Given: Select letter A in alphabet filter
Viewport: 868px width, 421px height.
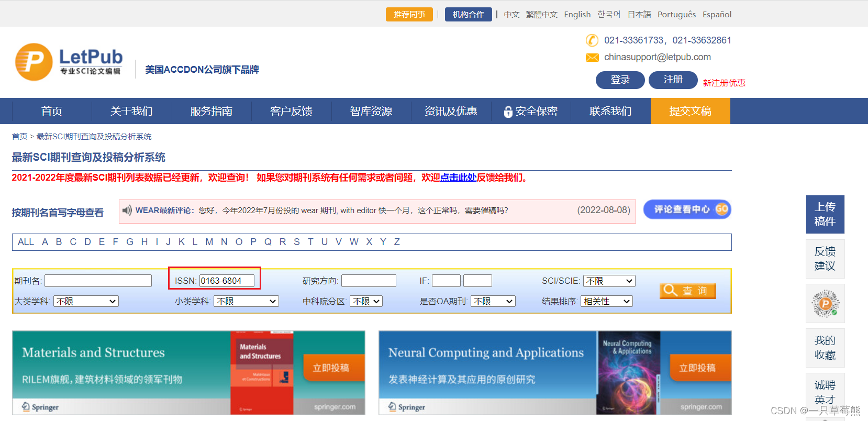Looking at the screenshot, I should pyautogui.click(x=45, y=242).
